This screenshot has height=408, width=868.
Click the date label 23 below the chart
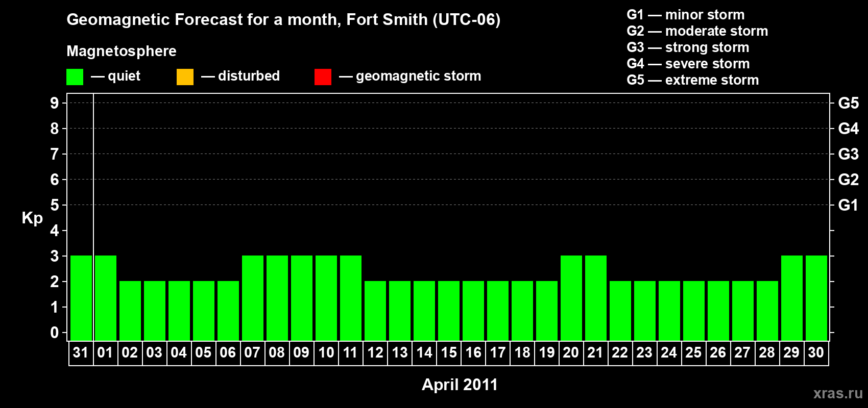click(x=644, y=353)
